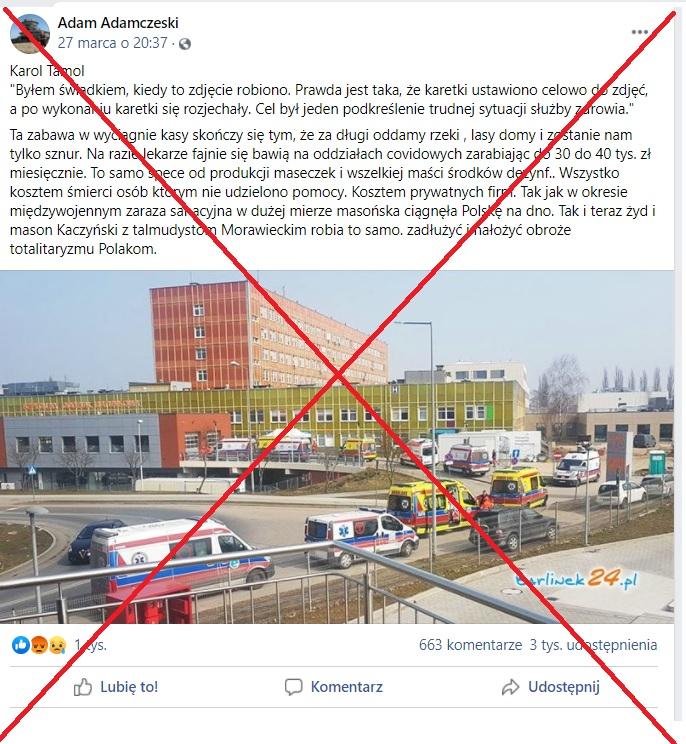View the 663 komentarze list
The height and width of the screenshot is (744, 686).
point(470,645)
